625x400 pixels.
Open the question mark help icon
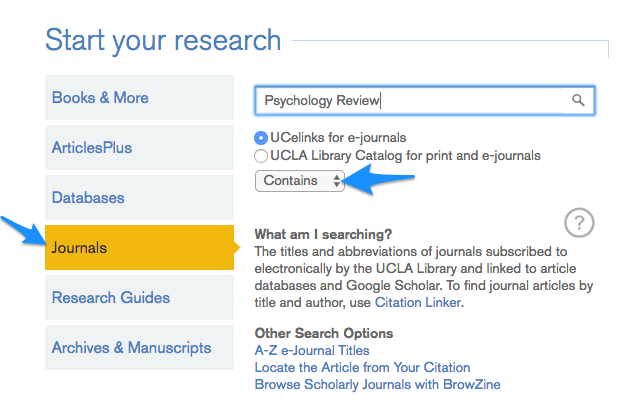pyautogui.click(x=579, y=222)
